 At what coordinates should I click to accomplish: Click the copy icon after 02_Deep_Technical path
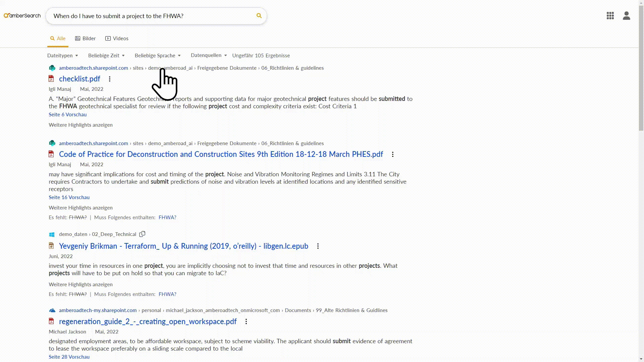pos(142,234)
